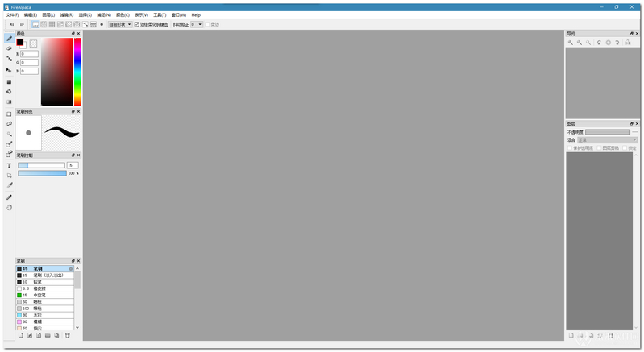
Task: Select the Brush tool in left toolbar
Action: pyautogui.click(x=9, y=38)
